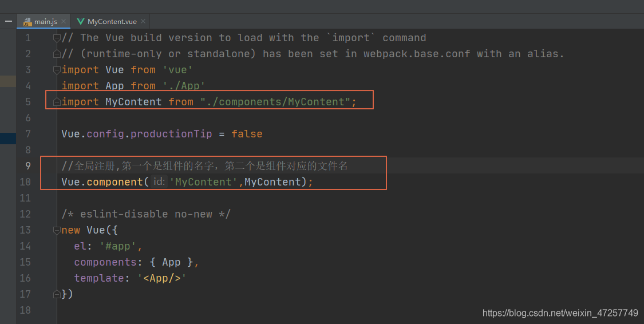The image size is (644, 324).
Task: Click the Vue logo icon on MyContent.vue tab
Action: [81, 21]
